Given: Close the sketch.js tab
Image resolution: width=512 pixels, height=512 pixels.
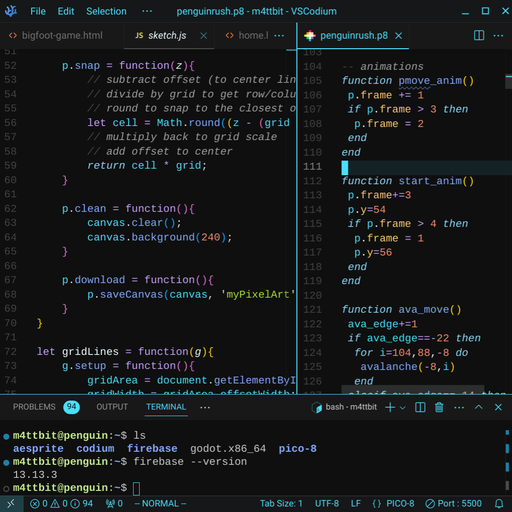Looking at the screenshot, I should (x=203, y=36).
